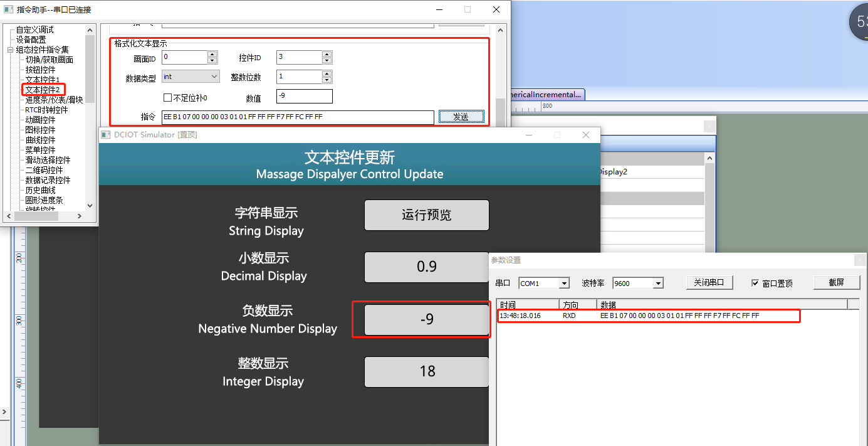Click the 18 integer display field

coord(427,371)
